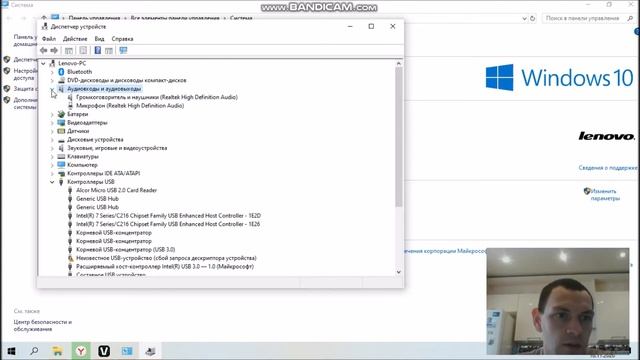Expand the Батареи category
This screenshot has width=640, height=360.
point(52,114)
